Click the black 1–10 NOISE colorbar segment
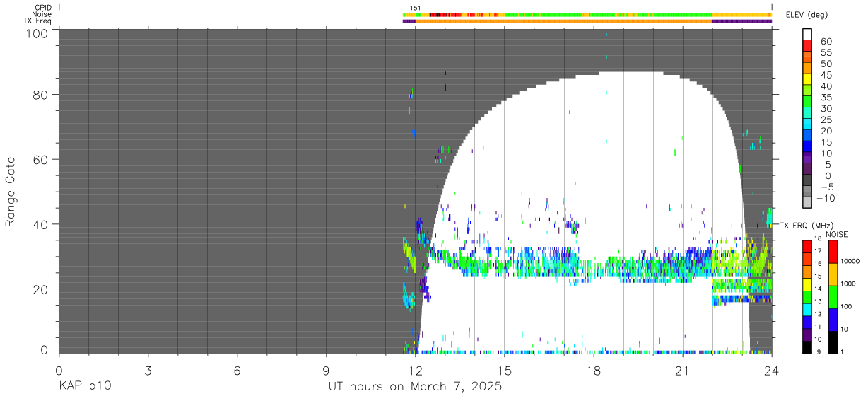Screen dimensions: 868x401 click(x=833, y=342)
